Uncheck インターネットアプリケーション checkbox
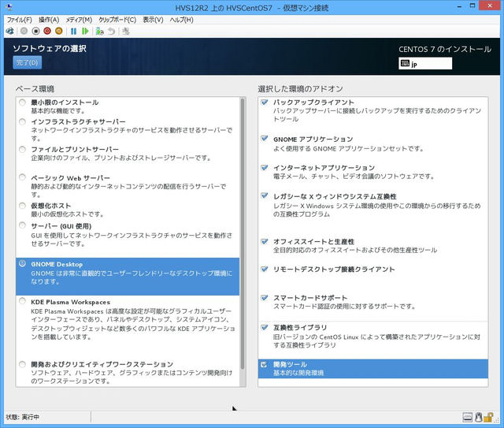Screen dimensions: 504x428 (265, 167)
